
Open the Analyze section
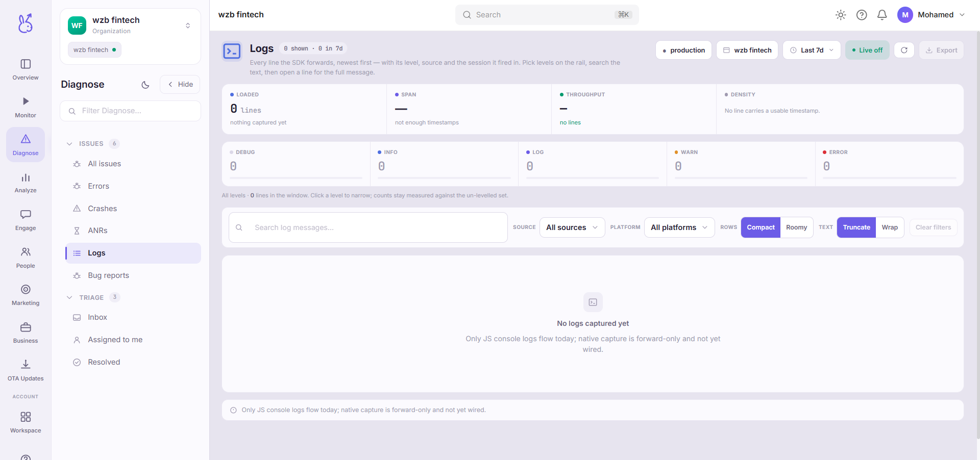tap(26, 183)
